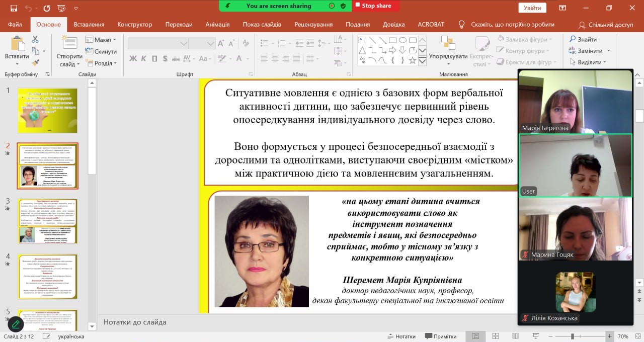Open the Виділити select dropdown
Viewport: 644px width, 342px height.
(589, 62)
